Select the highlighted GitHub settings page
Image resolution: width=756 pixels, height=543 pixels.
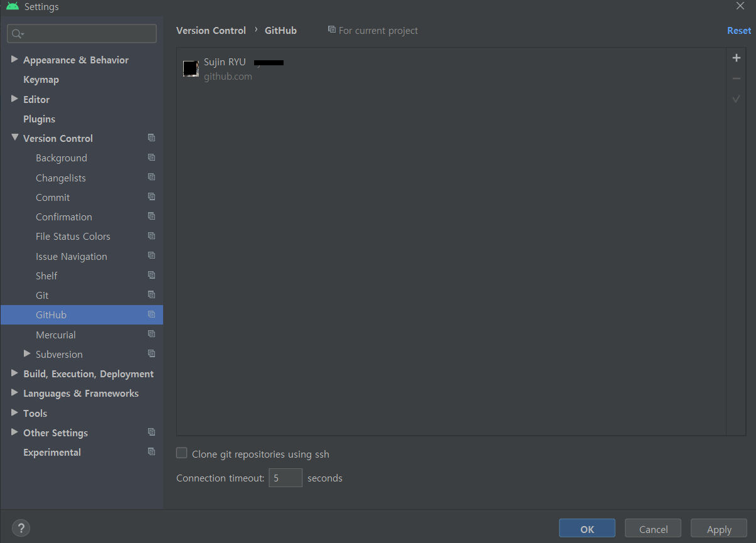point(82,315)
